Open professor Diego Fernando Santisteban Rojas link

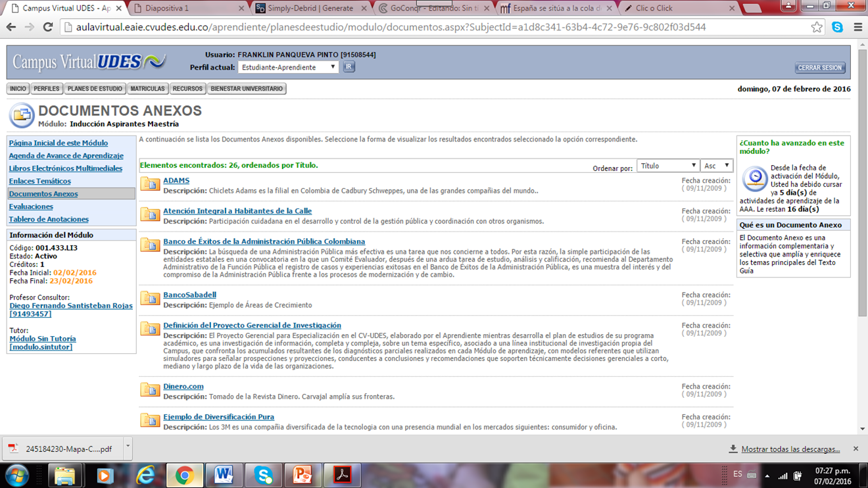click(x=71, y=310)
